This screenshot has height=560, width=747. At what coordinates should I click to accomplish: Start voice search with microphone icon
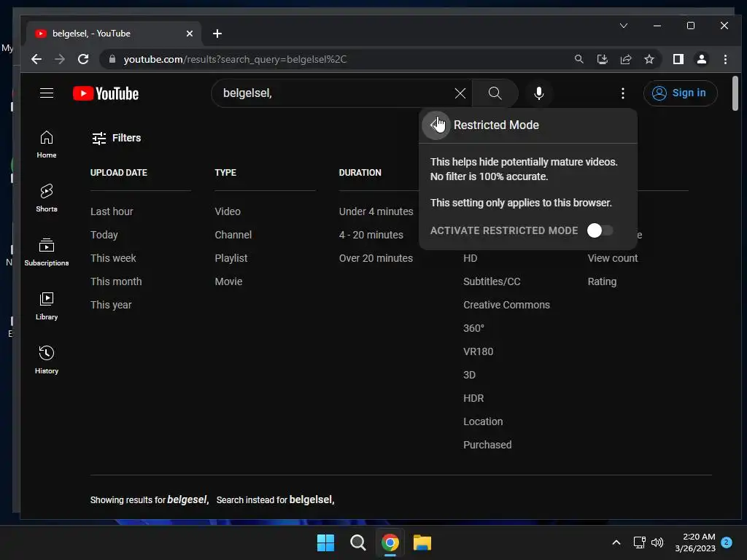coord(539,93)
